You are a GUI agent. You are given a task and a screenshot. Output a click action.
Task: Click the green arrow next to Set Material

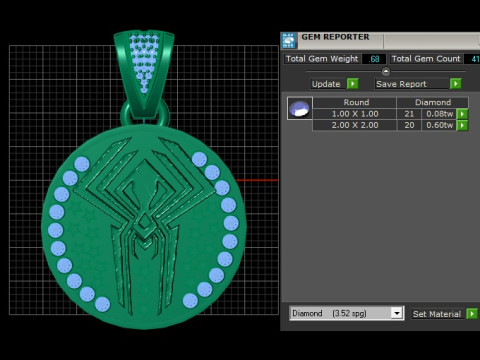click(x=472, y=314)
